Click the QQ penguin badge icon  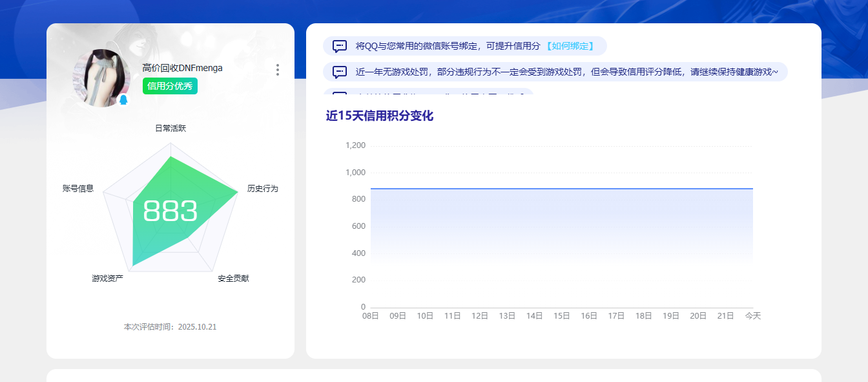123,100
